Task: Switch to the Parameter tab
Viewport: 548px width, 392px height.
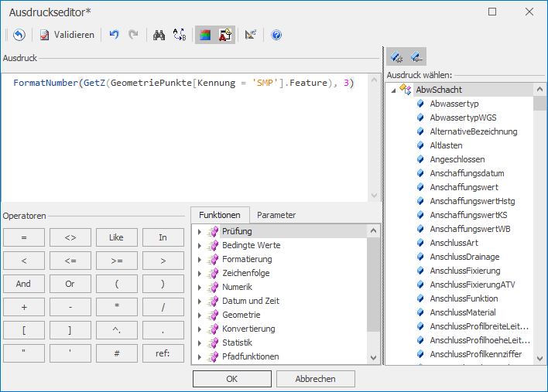Action: (x=276, y=215)
